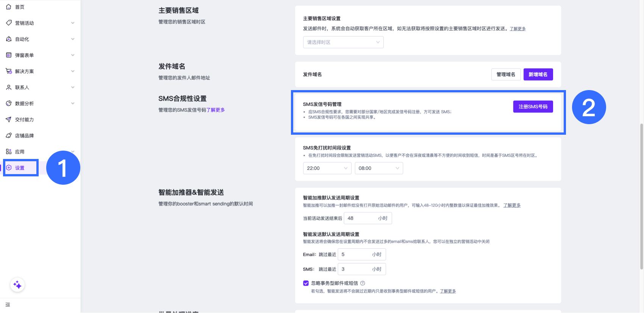Select 弹窗表单 in the sidebar menu
644x313 pixels.
tap(24, 55)
